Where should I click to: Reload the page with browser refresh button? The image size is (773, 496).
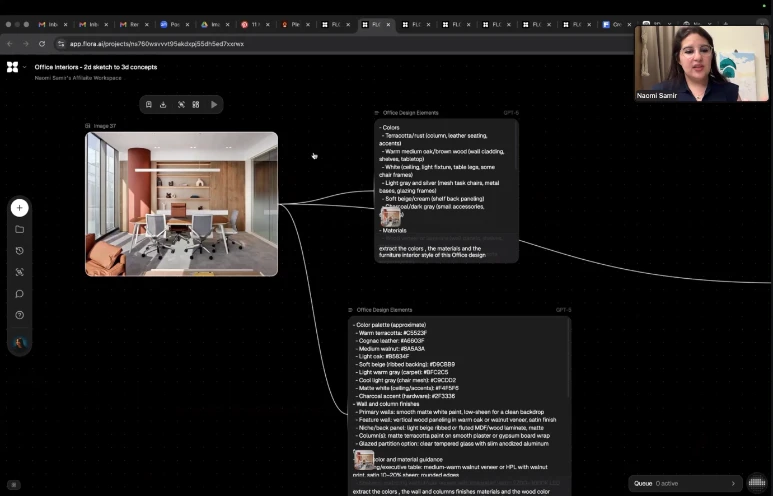(x=42, y=44)
